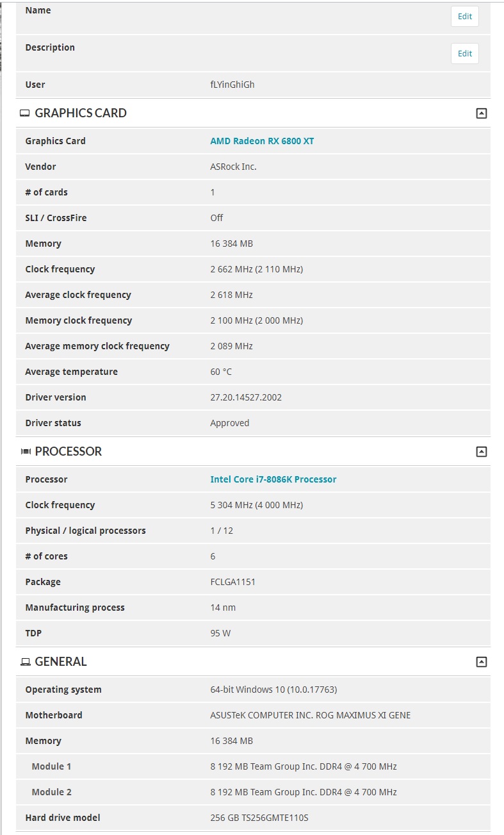Collapse the General section arrow

point(482,662)
